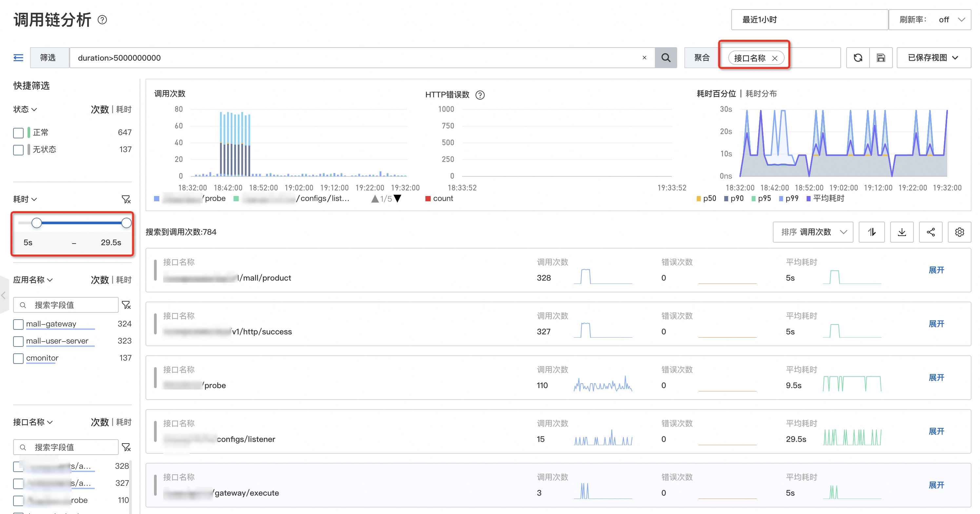Toggle the p90 legend entry
The width and height of the screenshot is (980, 514).
(x=734, y=199)
